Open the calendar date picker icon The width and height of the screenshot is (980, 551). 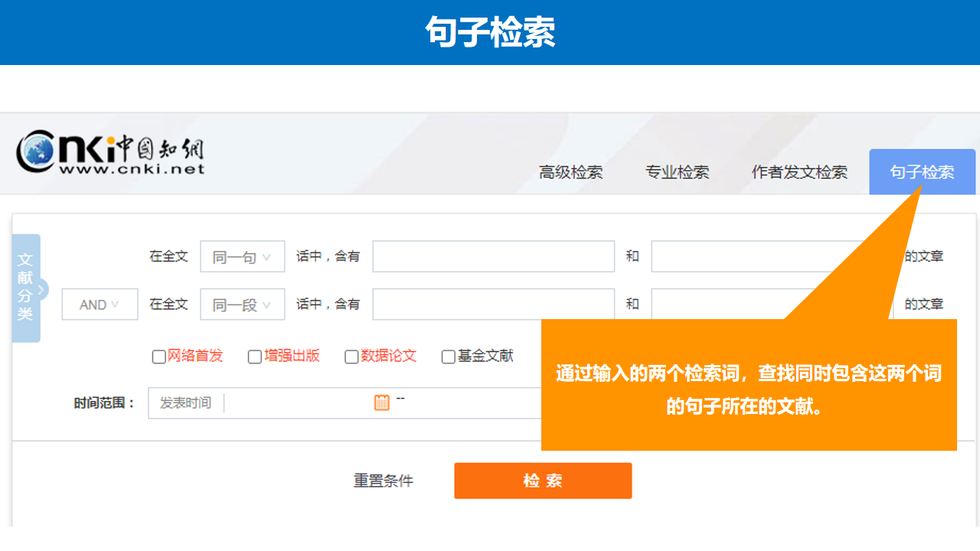pos(381,403)
